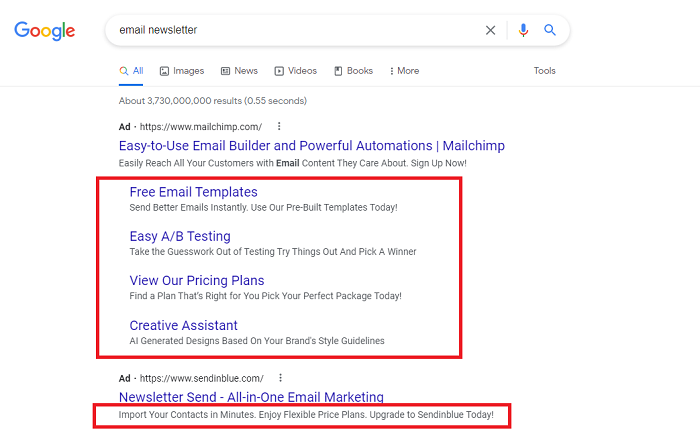Open View Our Pricing Plans link
The image size is (700, 434).
click(x=197, y=281)
